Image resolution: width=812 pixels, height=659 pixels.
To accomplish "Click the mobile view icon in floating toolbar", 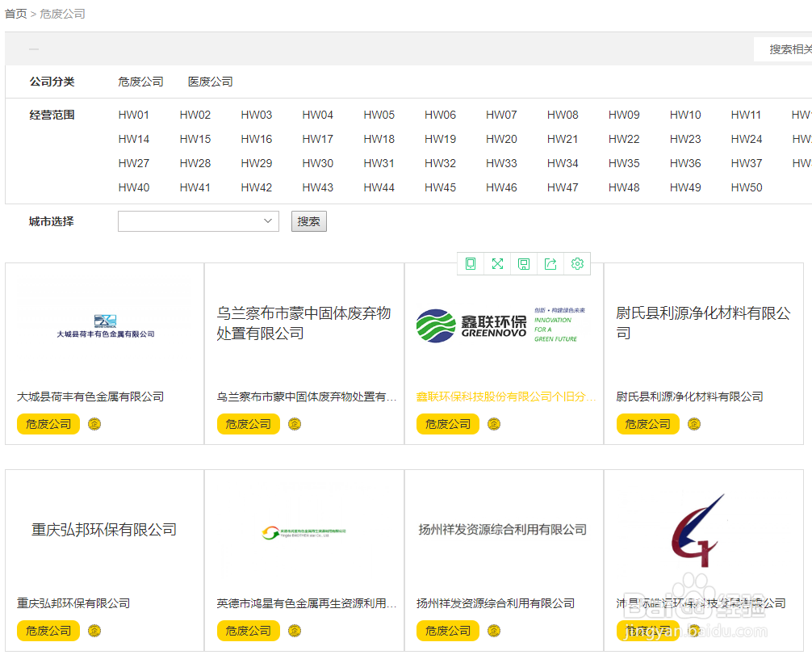I will pos(471,264).
